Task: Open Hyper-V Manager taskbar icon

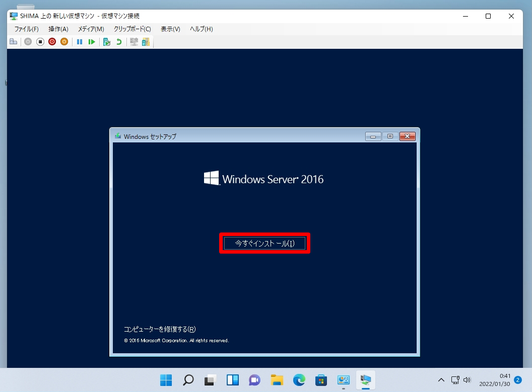Action: 344,380
